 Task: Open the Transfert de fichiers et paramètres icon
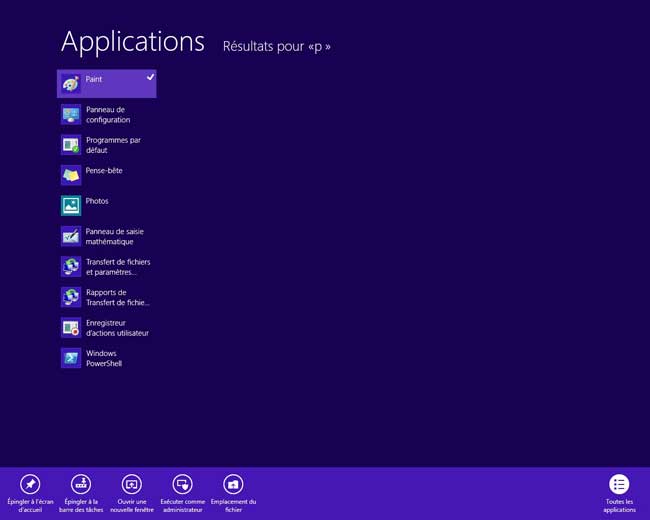[x=71, y=267]
